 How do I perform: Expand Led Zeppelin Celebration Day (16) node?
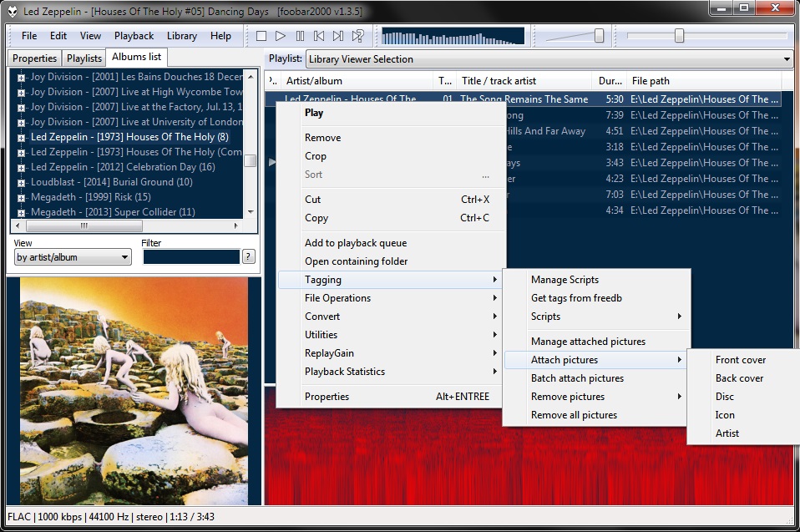21,168
